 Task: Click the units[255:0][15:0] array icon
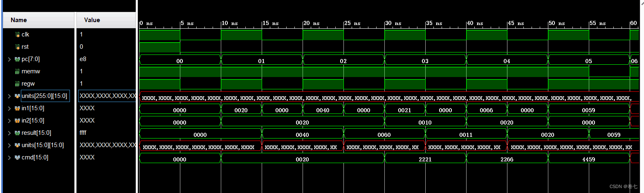coord(17,96)
